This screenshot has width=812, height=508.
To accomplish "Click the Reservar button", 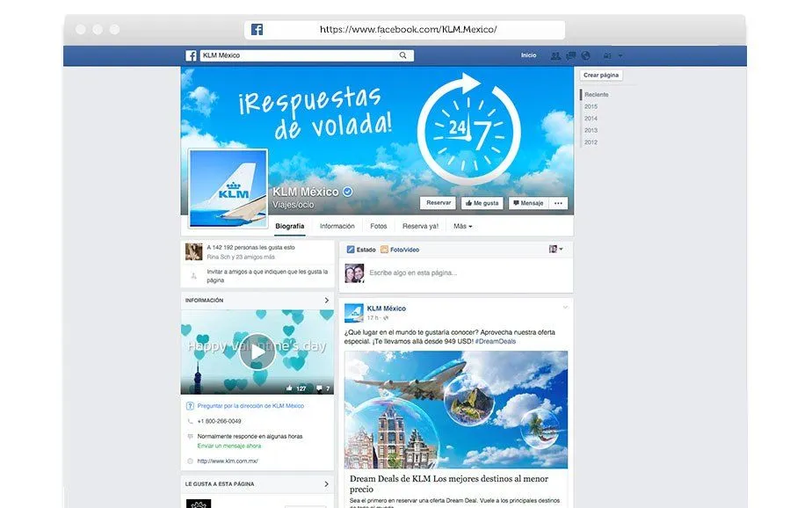I will [x=439, y=203].
